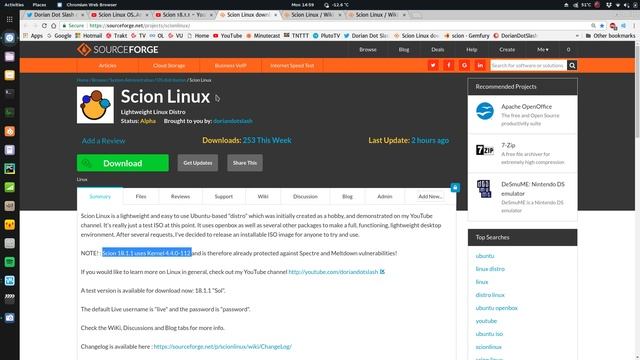
Task: Click the Google Plus icon in orange bar
Action: tap(464, 65)
